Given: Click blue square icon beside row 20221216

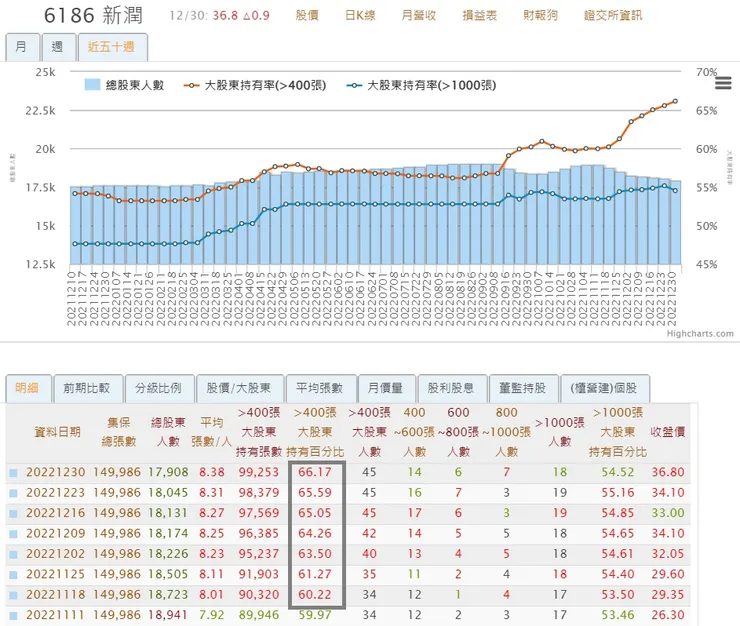Looking at the screenshot, I should (14, 513).
